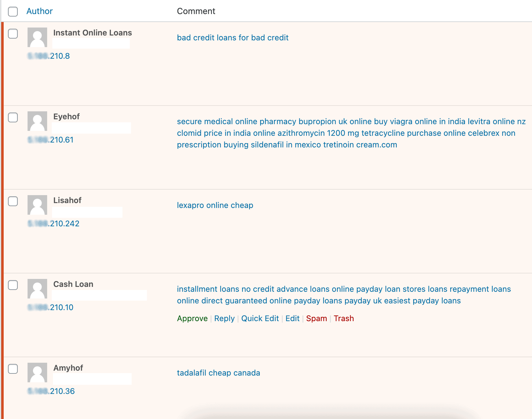
Task: Click the author name Eyehof
Action: (x=66, y=117)
